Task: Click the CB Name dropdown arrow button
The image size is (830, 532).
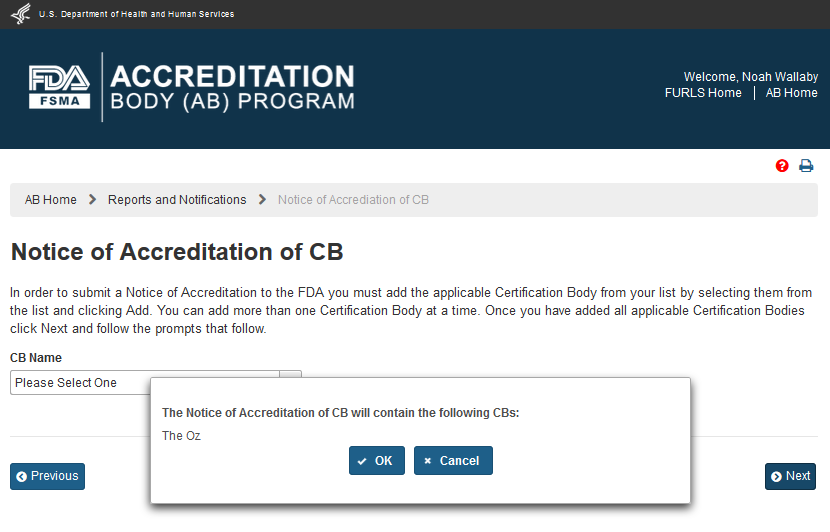Action: 291,375
